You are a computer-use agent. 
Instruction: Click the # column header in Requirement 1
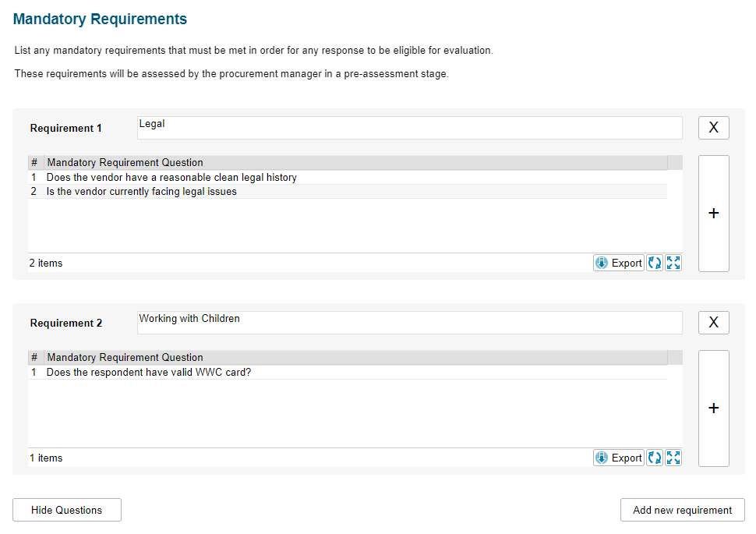pos(36,163)
